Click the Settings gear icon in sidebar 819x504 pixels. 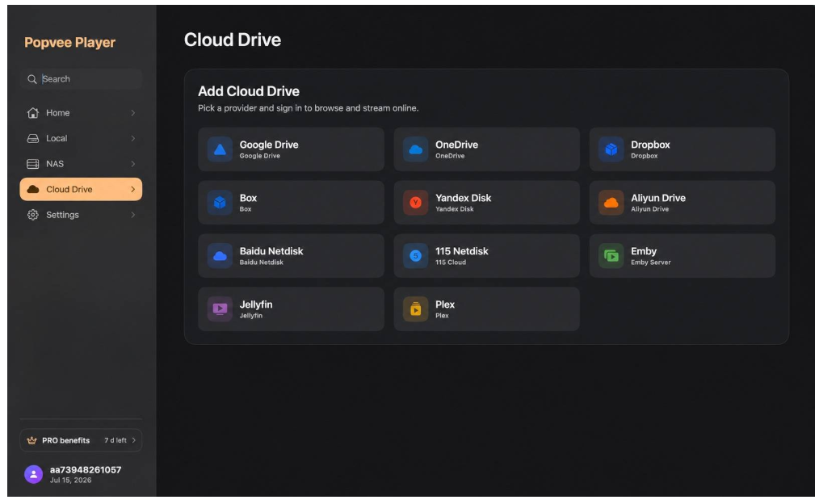coord(33,215)
